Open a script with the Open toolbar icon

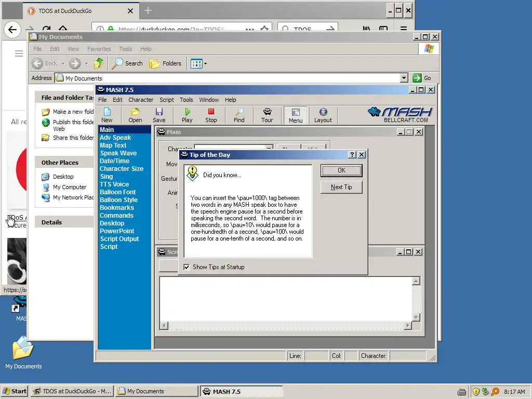(135, 115)
